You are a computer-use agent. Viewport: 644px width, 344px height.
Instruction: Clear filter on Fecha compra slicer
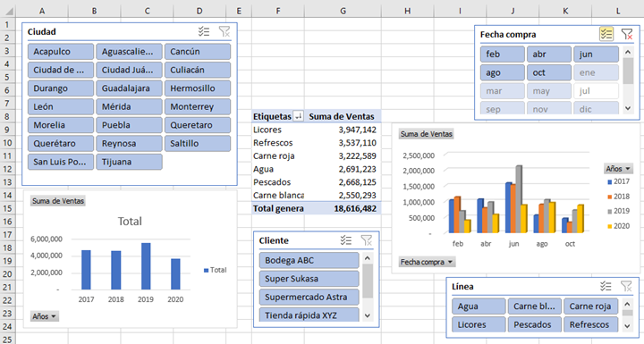[627, 34]
